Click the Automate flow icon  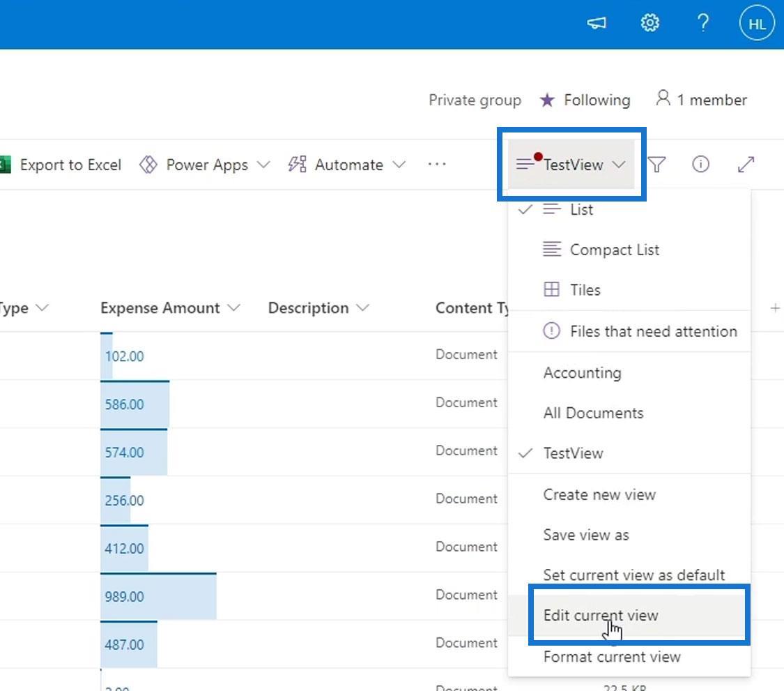297,165
